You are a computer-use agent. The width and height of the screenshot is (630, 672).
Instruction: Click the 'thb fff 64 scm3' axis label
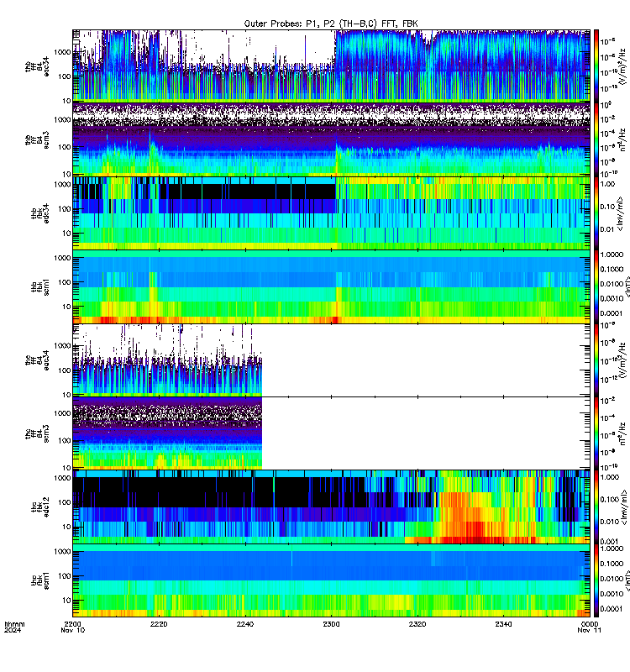37,140
